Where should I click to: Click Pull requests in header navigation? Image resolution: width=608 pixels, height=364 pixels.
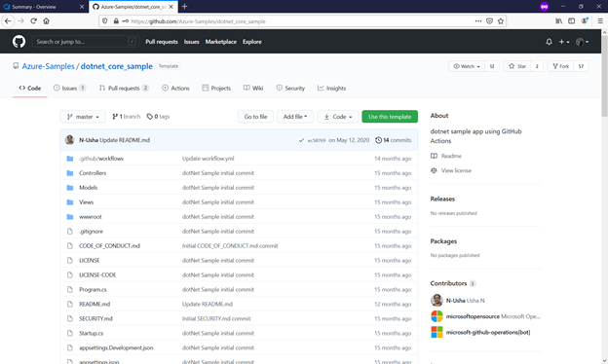click(x=162, y=42)
